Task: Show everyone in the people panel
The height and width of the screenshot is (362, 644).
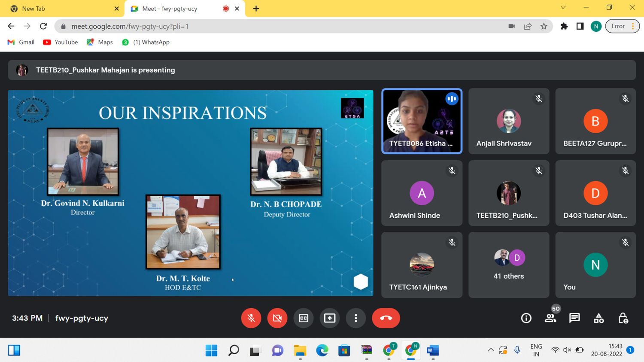Action: 550,318
